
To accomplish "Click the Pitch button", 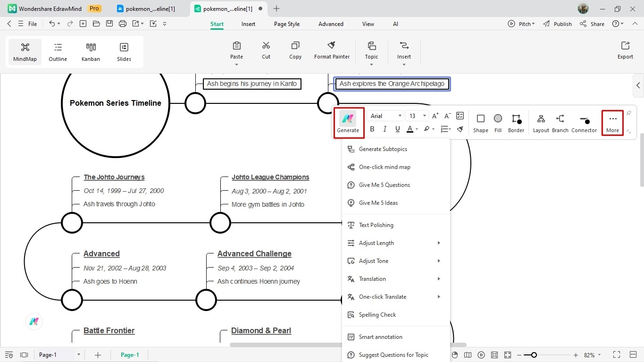I will click(x=521, y=24).
